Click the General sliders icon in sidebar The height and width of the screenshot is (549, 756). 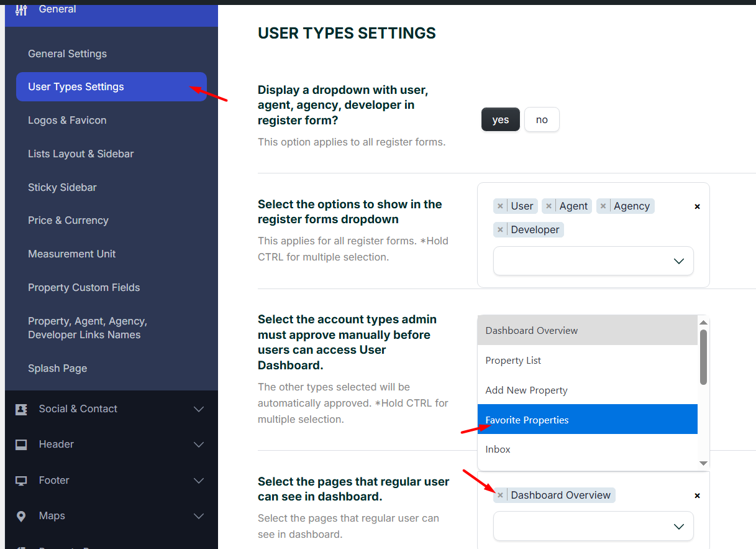(22, 9)
